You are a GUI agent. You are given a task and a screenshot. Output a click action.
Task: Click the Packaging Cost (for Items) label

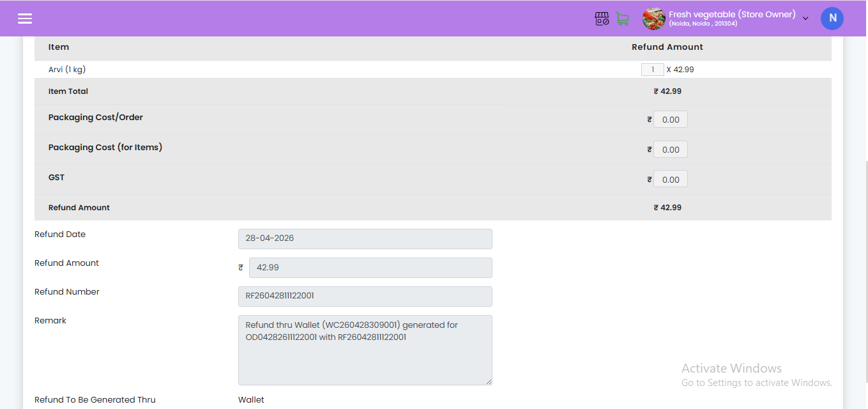click(105, 148)
